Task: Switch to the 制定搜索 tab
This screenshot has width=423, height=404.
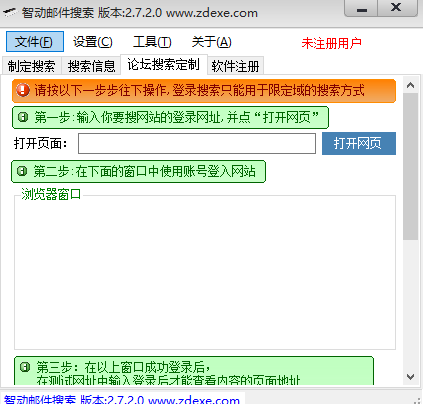Action: click(31, 66)
